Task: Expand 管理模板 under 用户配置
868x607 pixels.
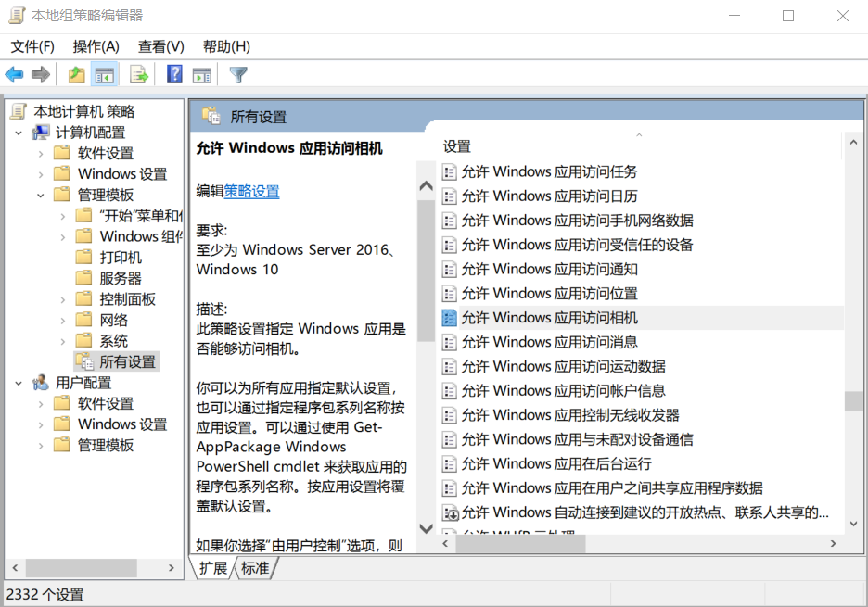Action: tap(41, 446)
